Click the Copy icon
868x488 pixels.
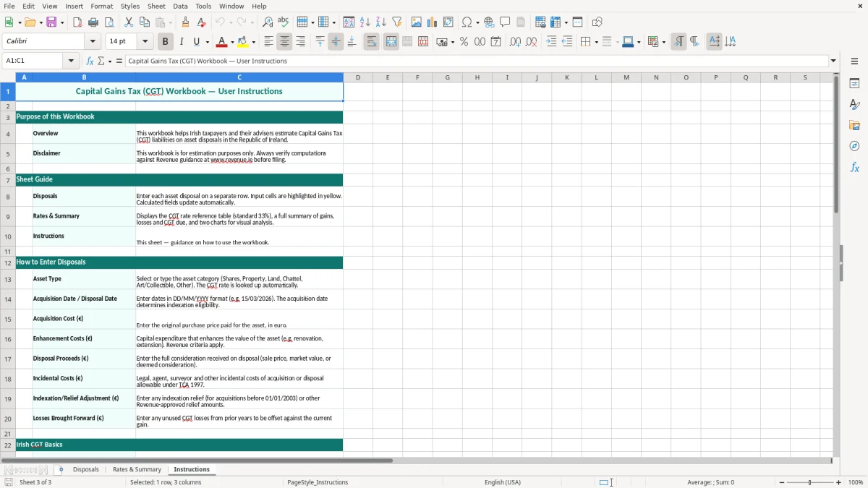click(x=145, y=22)
